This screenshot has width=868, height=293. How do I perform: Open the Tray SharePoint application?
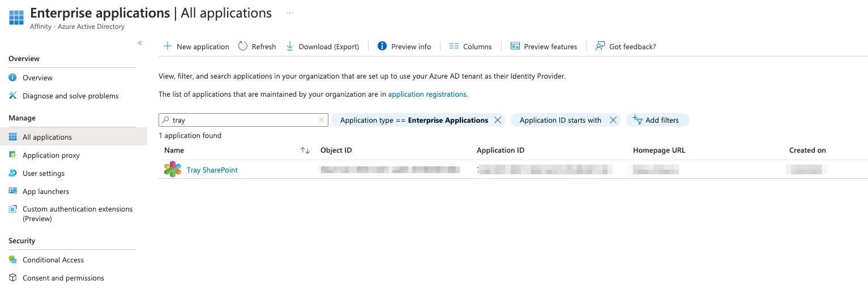click(212, 170)
